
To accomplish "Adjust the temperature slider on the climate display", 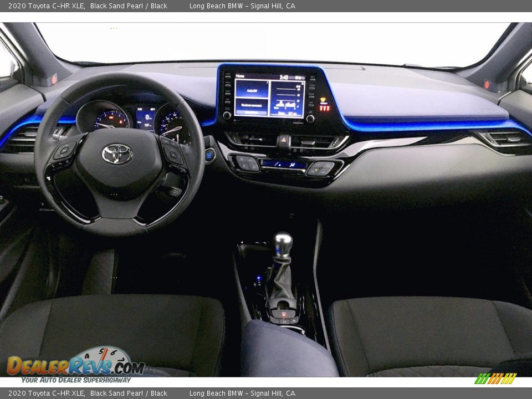I will tap(277, 164).
